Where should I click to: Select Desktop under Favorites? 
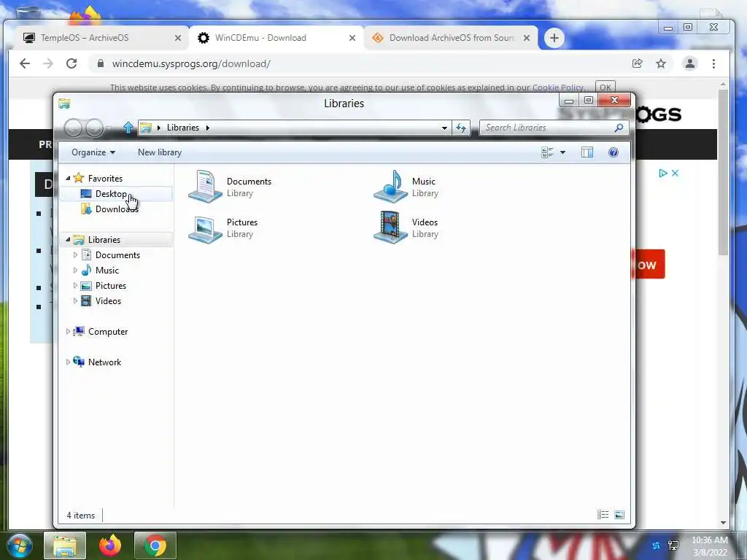pos(116,194)
